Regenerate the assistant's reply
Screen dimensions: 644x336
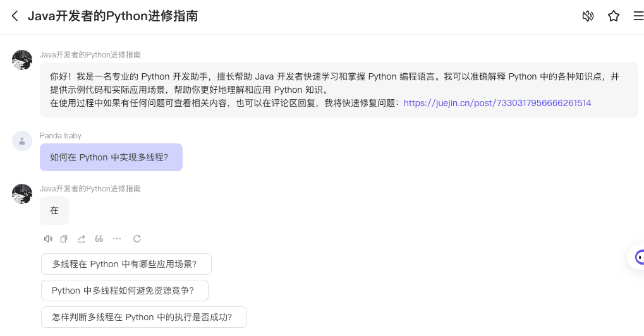click(137, 239)
